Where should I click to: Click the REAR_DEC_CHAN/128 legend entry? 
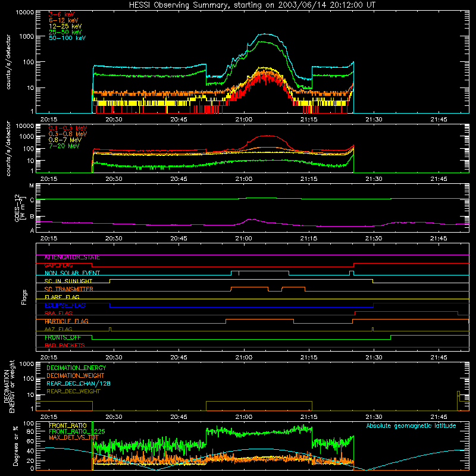click(79, 383)
